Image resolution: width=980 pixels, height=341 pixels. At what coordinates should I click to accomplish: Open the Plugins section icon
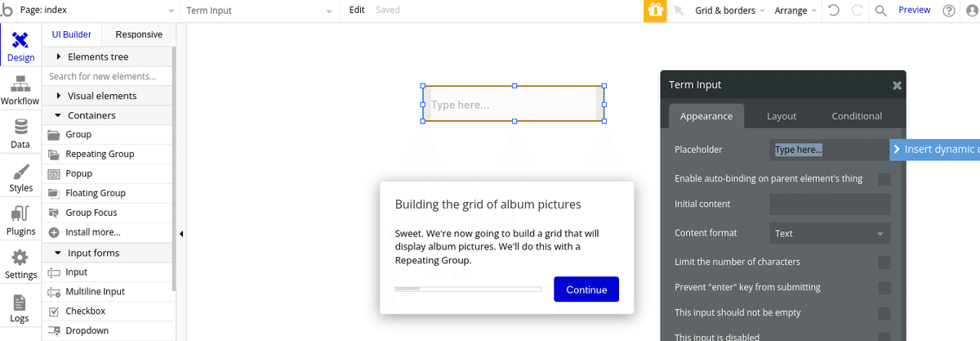tap(20, 214)
